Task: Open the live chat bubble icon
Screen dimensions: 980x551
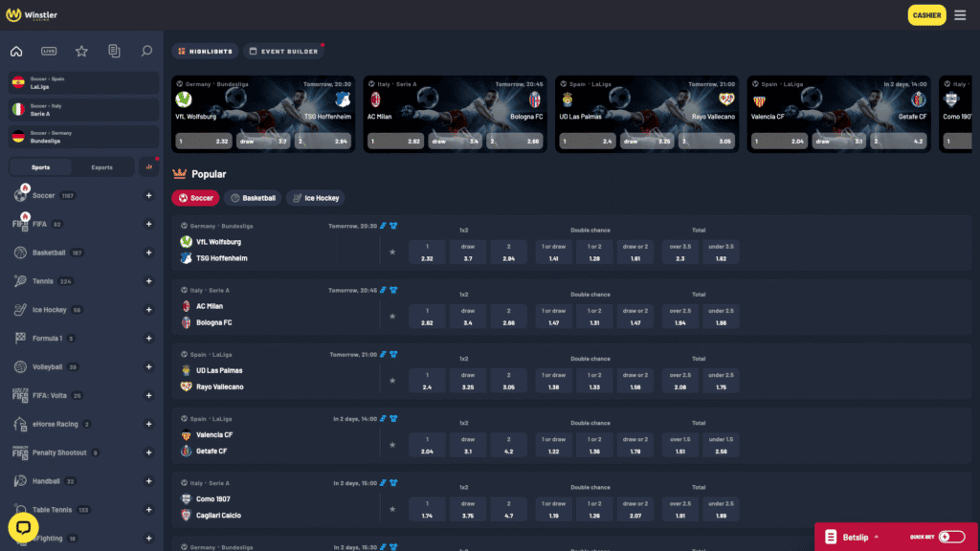Action: (23, 528)
